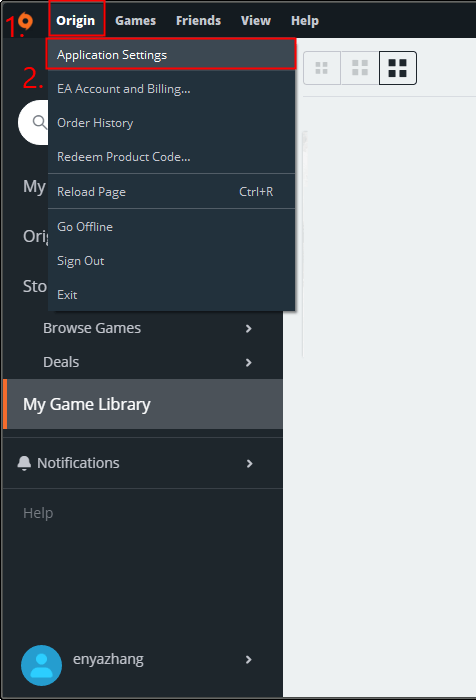This screenshot has height=700, width=476.
Task: Open the Origin menu
Action: click(76, 21)
